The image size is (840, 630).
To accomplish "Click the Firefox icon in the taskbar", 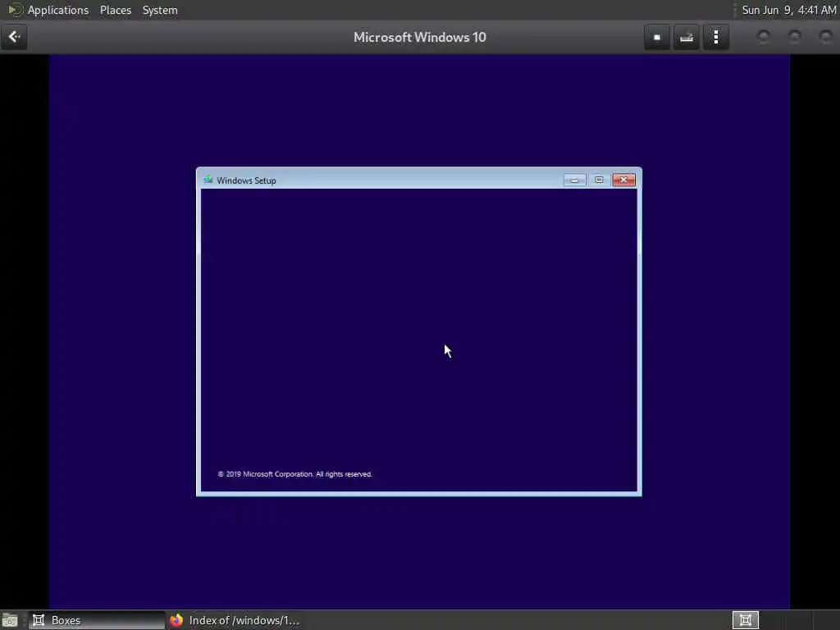I will tap(176, 620).
